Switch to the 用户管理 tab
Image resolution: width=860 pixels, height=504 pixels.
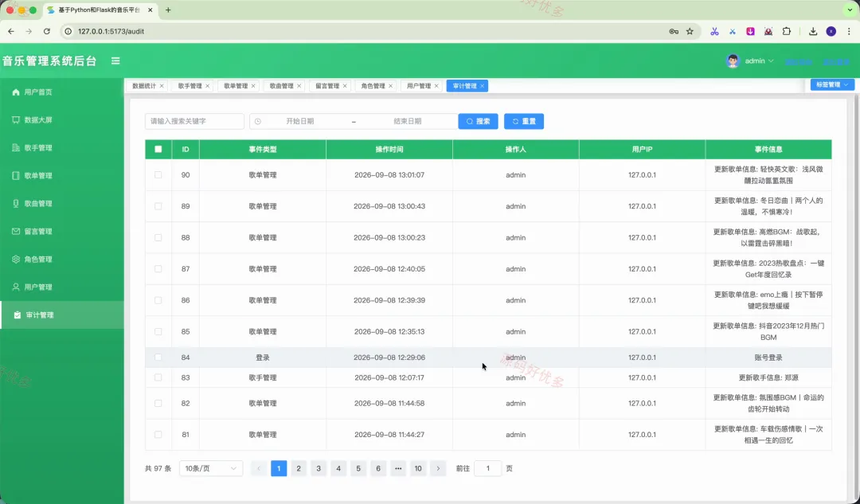(419, 86)
